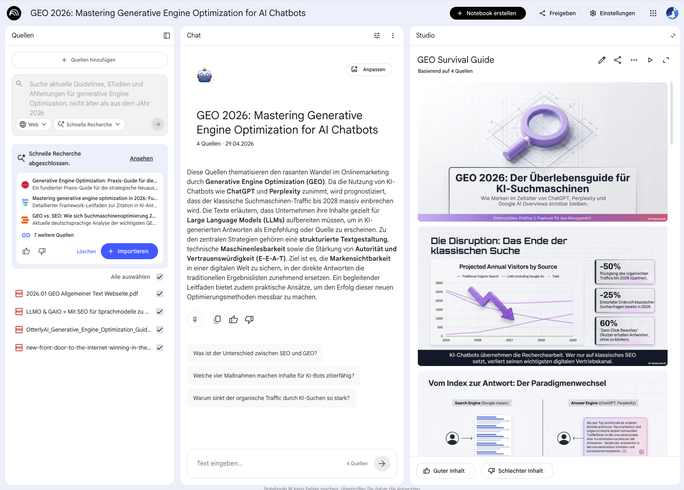Dislike the chat summary response
The height and width of the screenshot is (490, 684).
coord(250,319)
